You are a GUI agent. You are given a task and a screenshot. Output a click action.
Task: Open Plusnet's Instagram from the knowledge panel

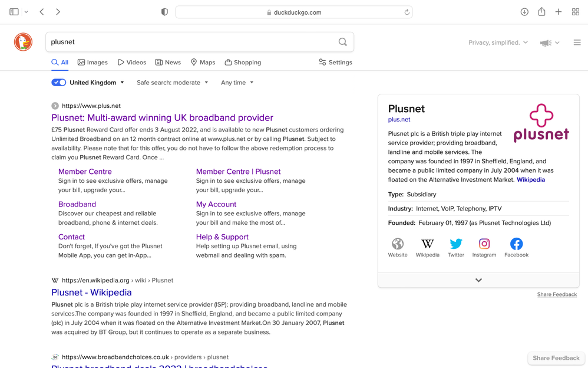point(484,244)
